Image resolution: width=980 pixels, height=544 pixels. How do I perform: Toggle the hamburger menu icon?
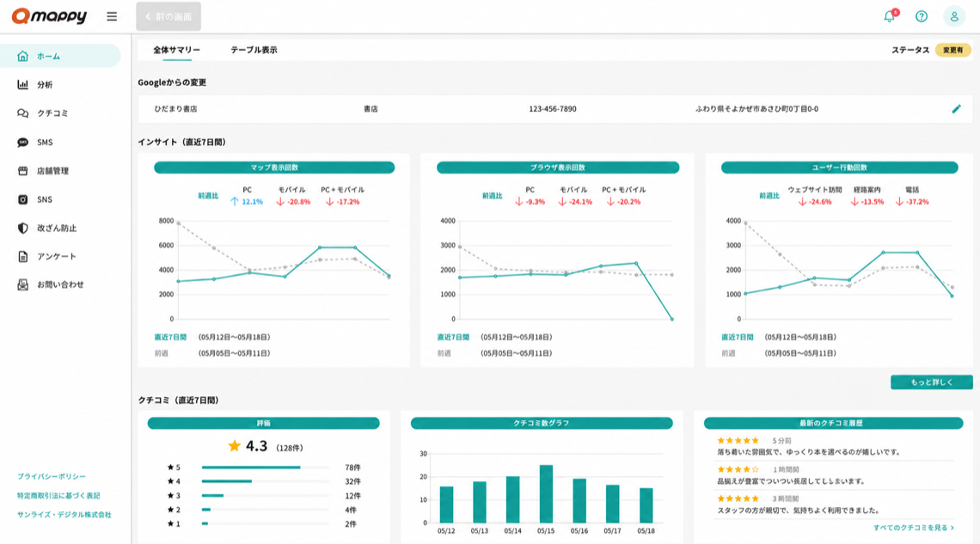[x=112, y=17]
